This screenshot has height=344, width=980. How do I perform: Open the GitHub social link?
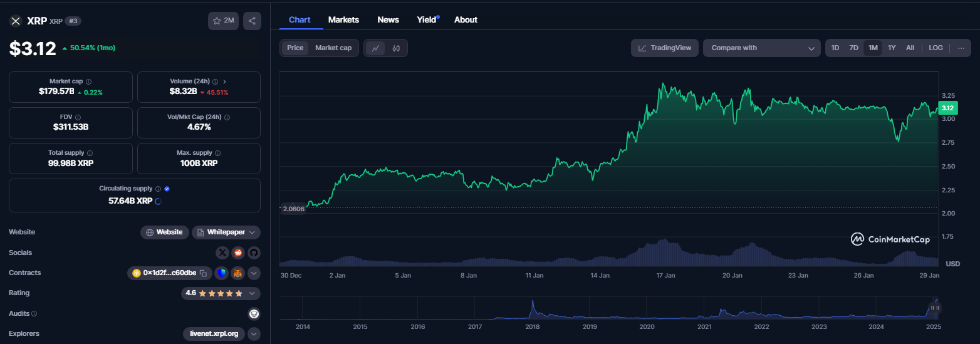pos(254,253)
